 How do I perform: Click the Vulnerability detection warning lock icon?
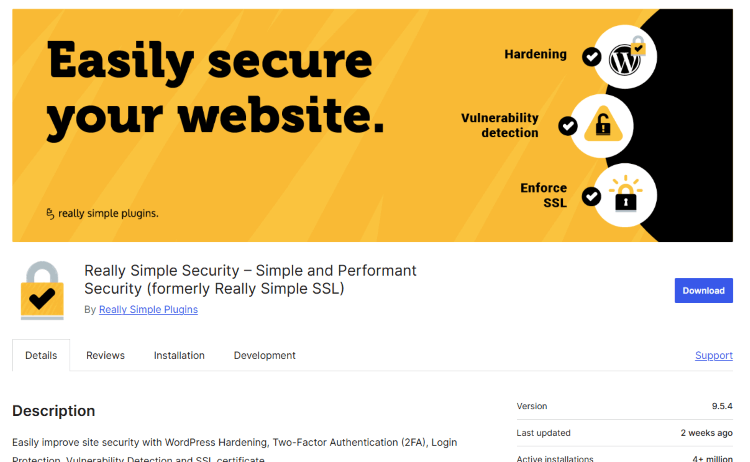(x=602, y=126)
